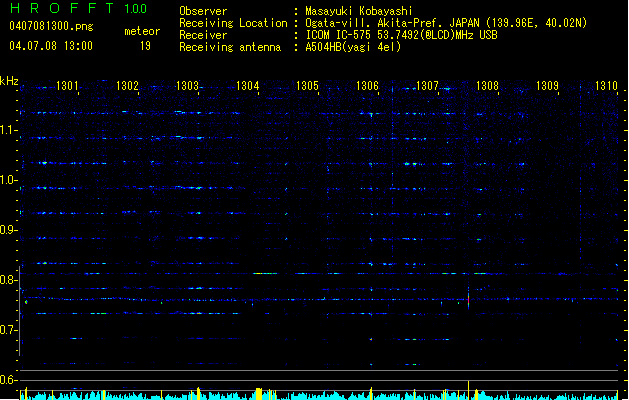The image size is (629, 400).
Task: Click the 1303 time marker
Action: coord(187,86)
